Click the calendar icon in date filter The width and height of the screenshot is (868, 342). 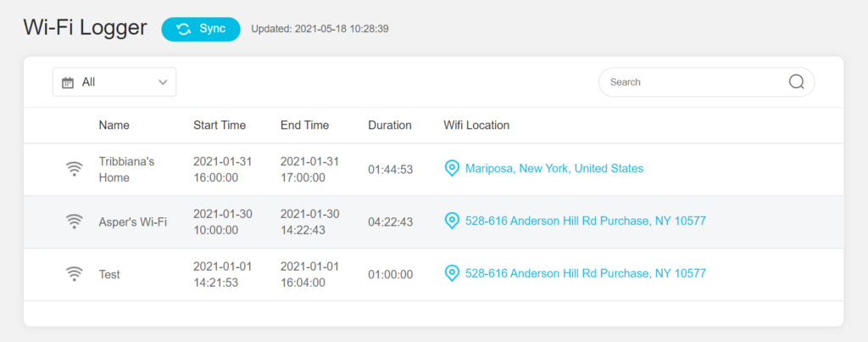point(68,82)
